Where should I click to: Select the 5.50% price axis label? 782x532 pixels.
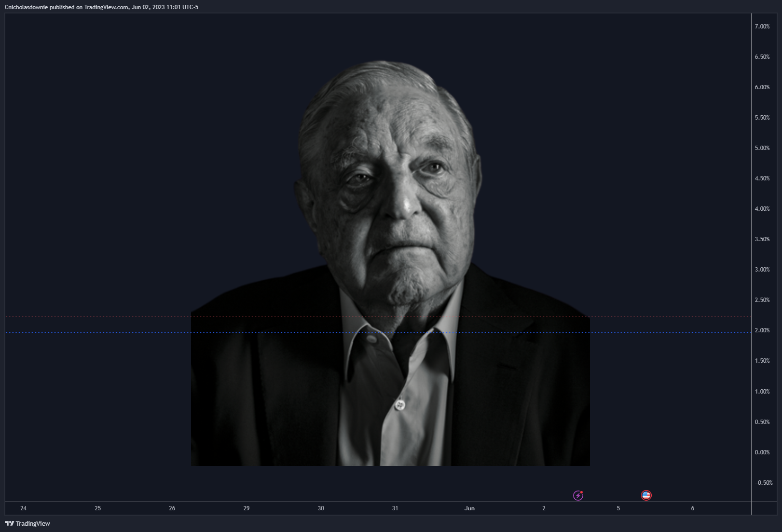pyautogui.click(x=762, y=118)
